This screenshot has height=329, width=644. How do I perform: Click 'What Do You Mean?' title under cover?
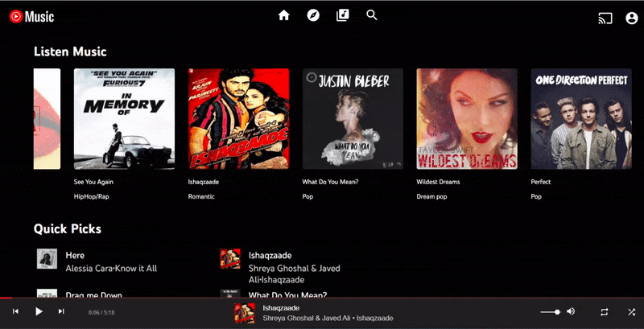click(x=330, y=182)
